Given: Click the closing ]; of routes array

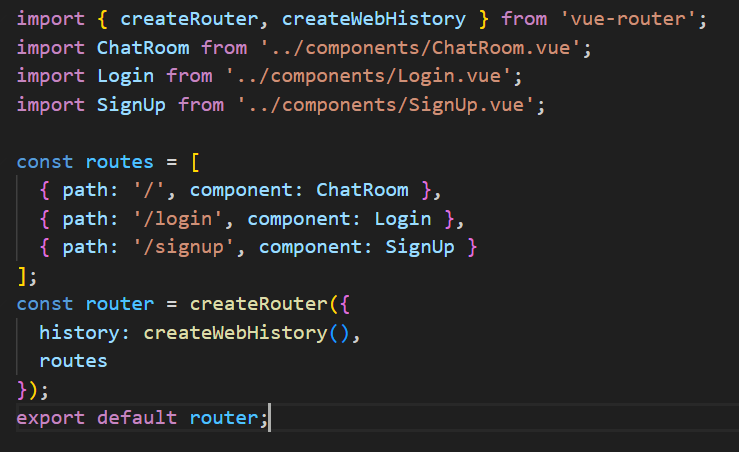Looking at the screenshot, I should (x=27, y=276).
